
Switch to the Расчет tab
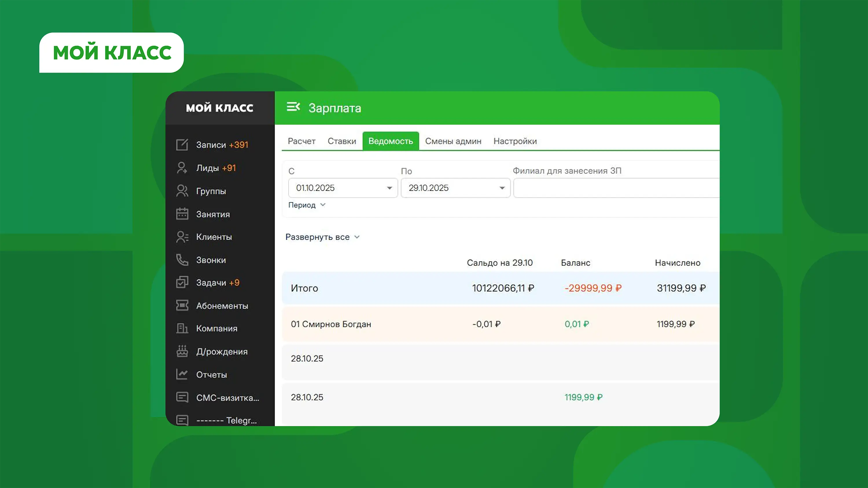[301, 141]
